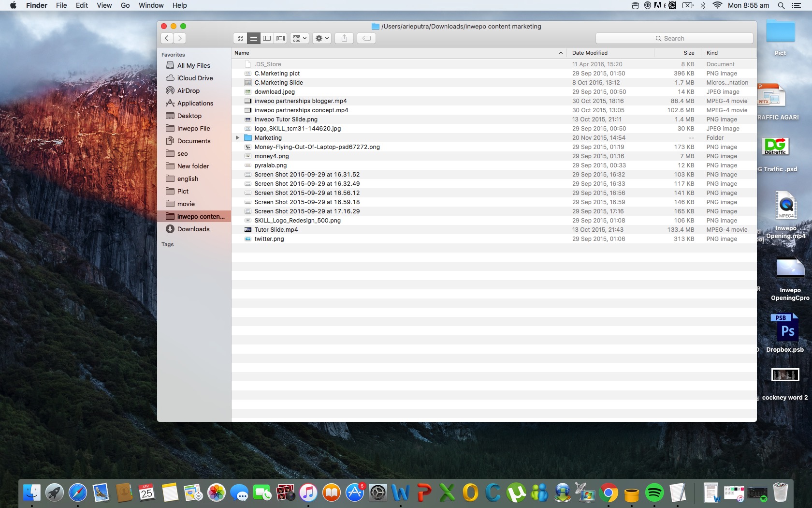The image size is (812, 508).
Task: Launch uTorrent from the Dock
Action: pos(516,493)
